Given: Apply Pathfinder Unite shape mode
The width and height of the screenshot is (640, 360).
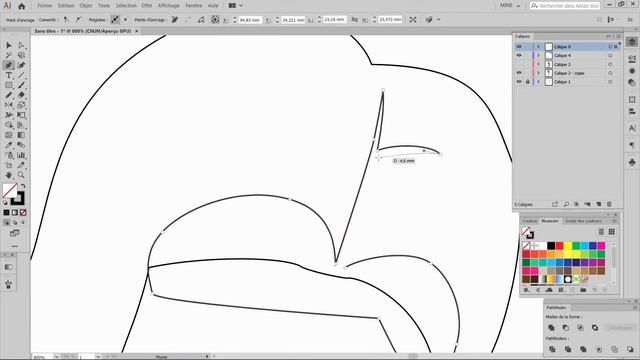Looking at the screenshot, I should coord(551,327).
